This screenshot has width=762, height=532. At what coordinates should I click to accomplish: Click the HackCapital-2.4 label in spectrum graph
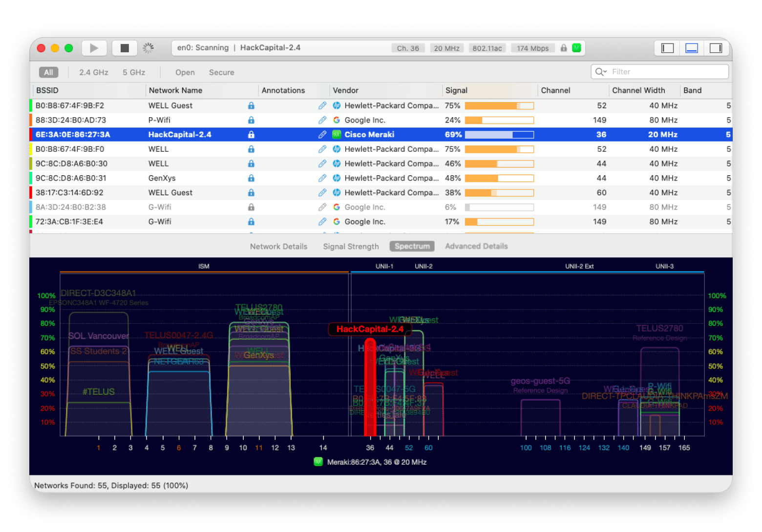coord(370,329)
